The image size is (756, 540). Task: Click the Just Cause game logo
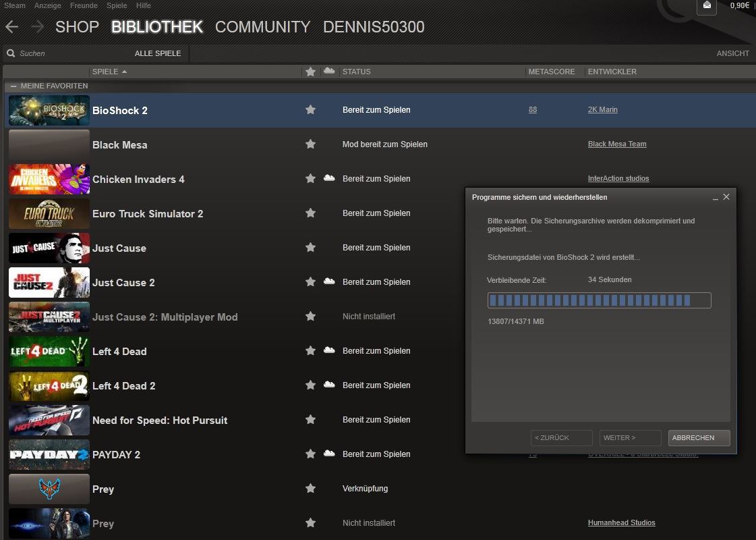pos(49,248)
